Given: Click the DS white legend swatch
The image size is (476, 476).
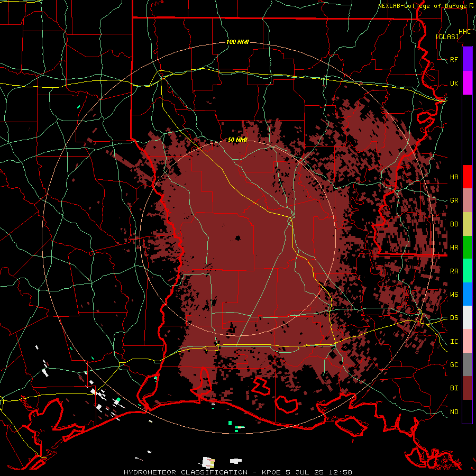Looking at the screenshot, I should click(467, 317).
